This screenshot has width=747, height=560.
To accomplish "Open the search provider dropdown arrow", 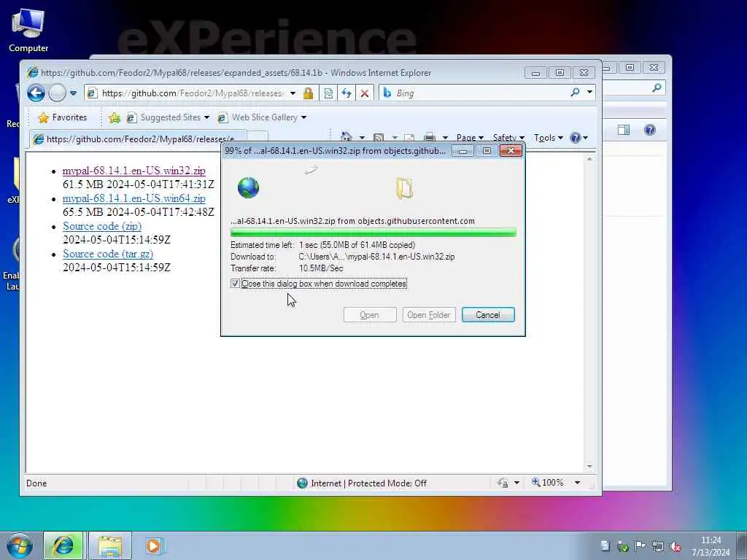I will click(589, 93).
